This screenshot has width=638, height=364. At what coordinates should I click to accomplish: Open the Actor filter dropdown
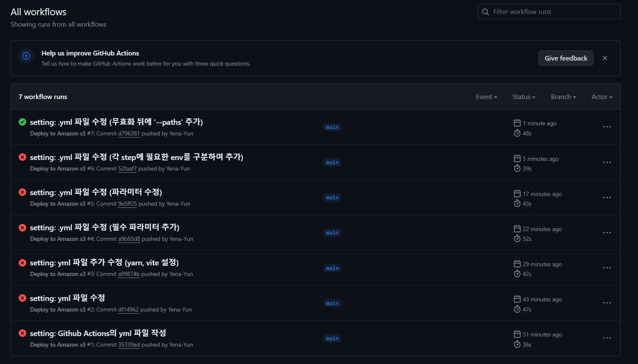pyautogui.click(x=602, y=97)
